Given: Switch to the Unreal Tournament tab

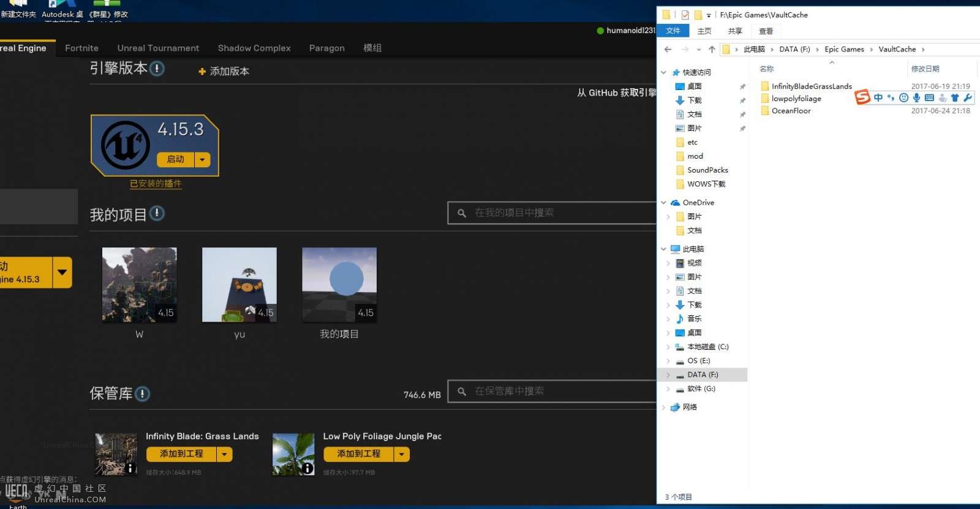Looking at the screenshot, I should pyautogui.click(x=158, y=48).
